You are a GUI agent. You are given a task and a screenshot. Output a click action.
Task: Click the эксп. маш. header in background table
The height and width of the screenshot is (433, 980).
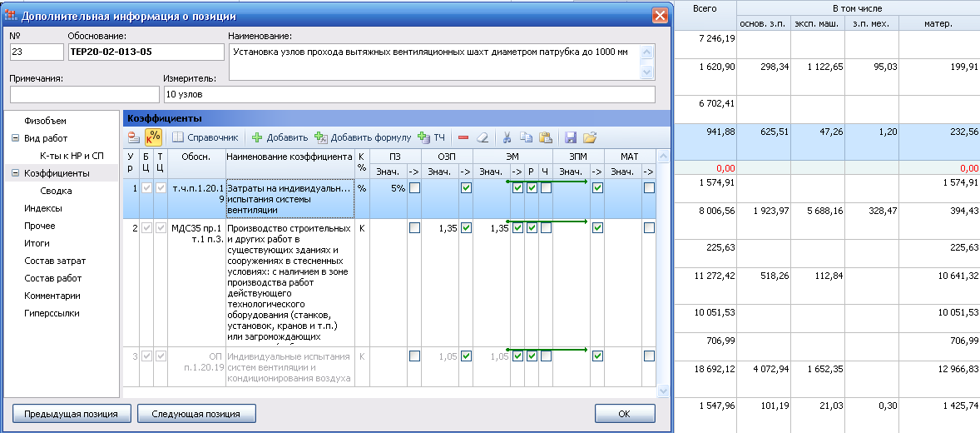(x=818, y=24)
